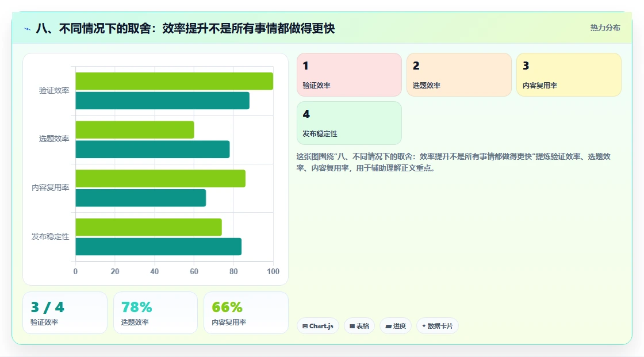Click the 78% 选题效率 stat card
This screenshot has width=644, height=357.
pos(155,313)
